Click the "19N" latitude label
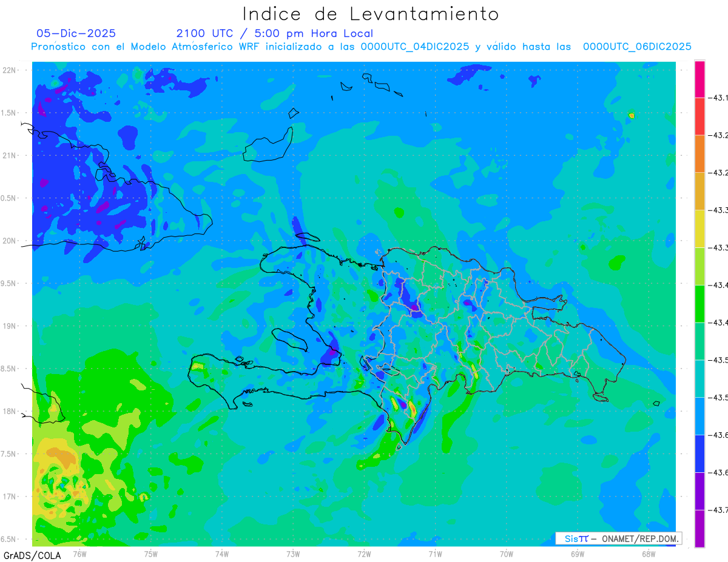The height and width of the screenshot is (562, 728). (x=10, y=326)
